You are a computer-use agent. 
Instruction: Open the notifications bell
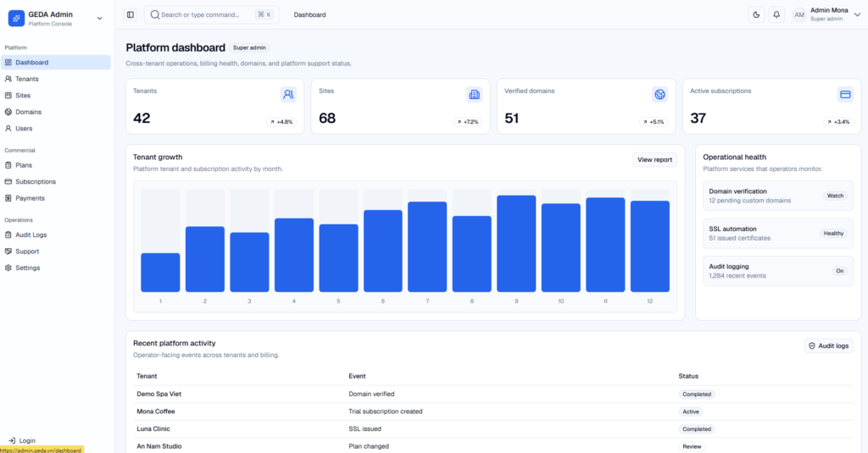pos(776,15)
